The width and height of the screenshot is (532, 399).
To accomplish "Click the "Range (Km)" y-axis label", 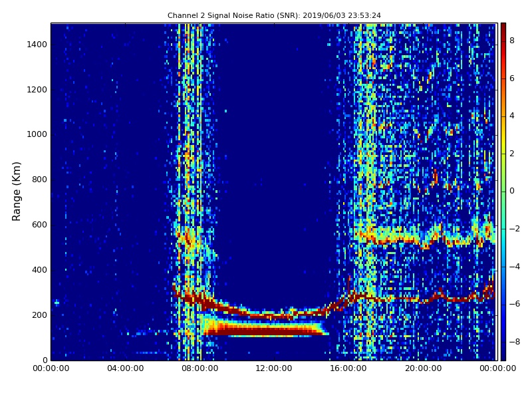I will [x=16, y=192].
